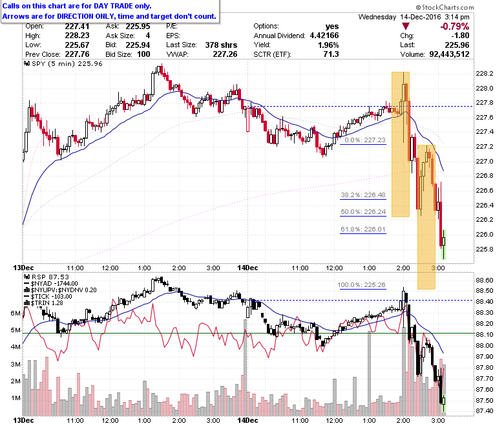504x426 pixels.
Task: Click the 228.2 price axis label
Action: pyautogui.click(x=485, y=73)
